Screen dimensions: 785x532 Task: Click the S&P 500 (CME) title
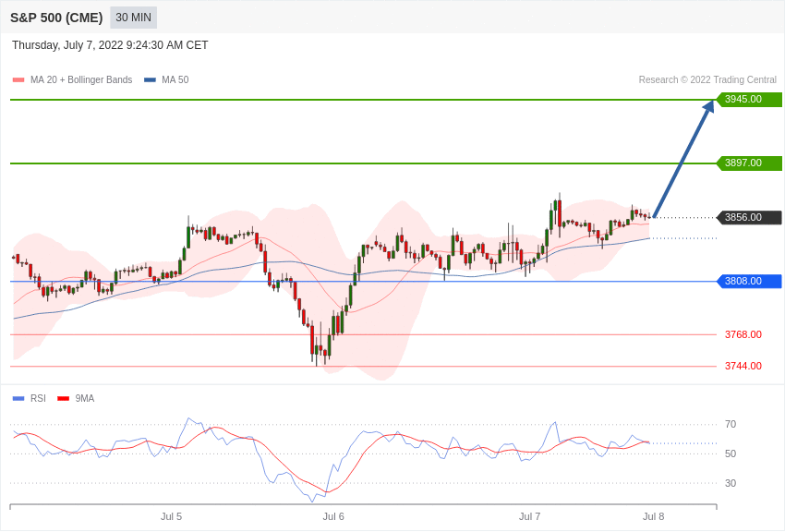pyautogui.click(x=56, y=18)
